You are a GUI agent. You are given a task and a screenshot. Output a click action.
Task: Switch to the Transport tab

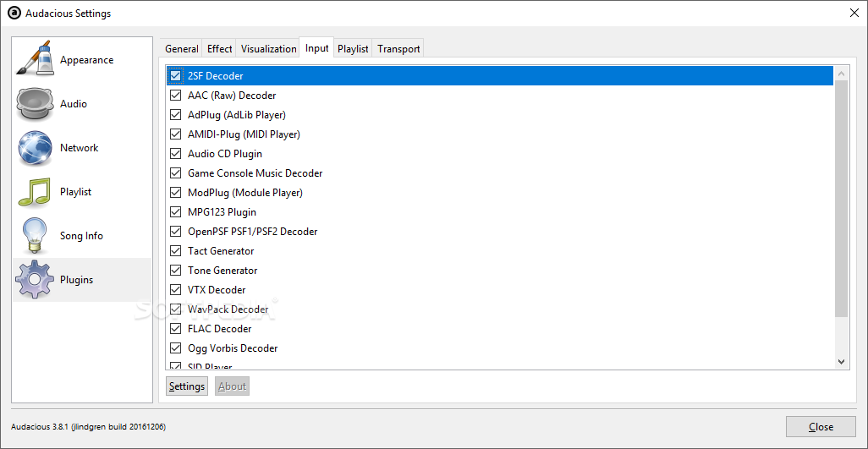coord(398,49)
